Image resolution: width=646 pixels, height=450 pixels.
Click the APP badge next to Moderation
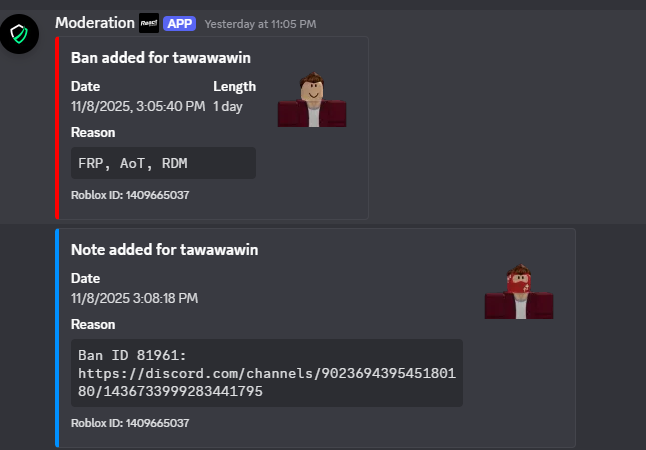pos(180,22)
